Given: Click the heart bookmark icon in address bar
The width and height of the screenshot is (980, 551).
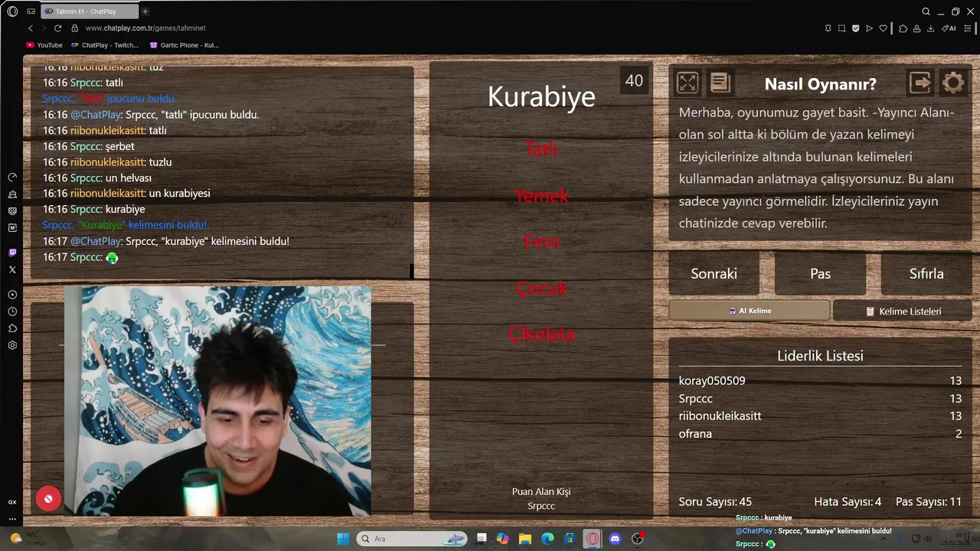Looking at the screenshot, I should [883, 28].
